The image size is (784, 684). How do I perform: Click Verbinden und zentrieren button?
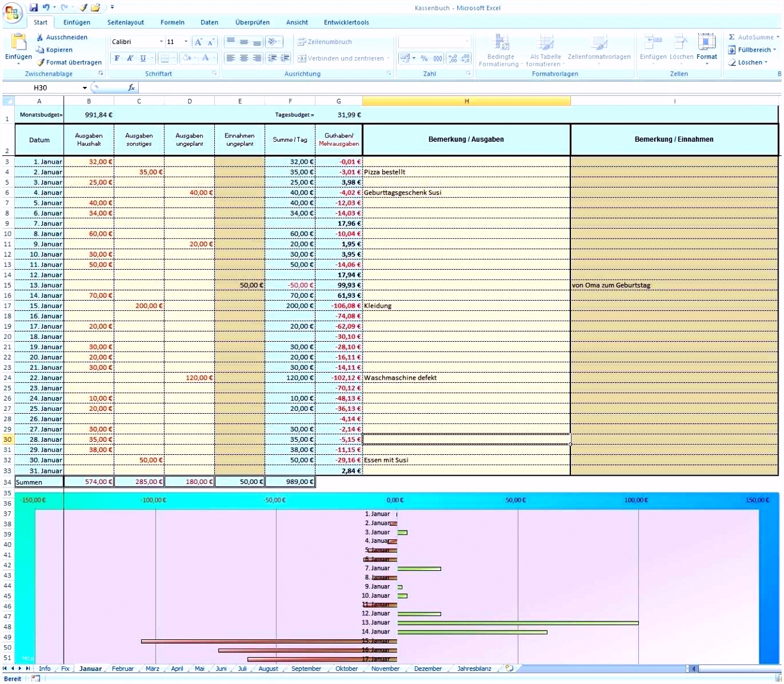click(x=344, y=58)
